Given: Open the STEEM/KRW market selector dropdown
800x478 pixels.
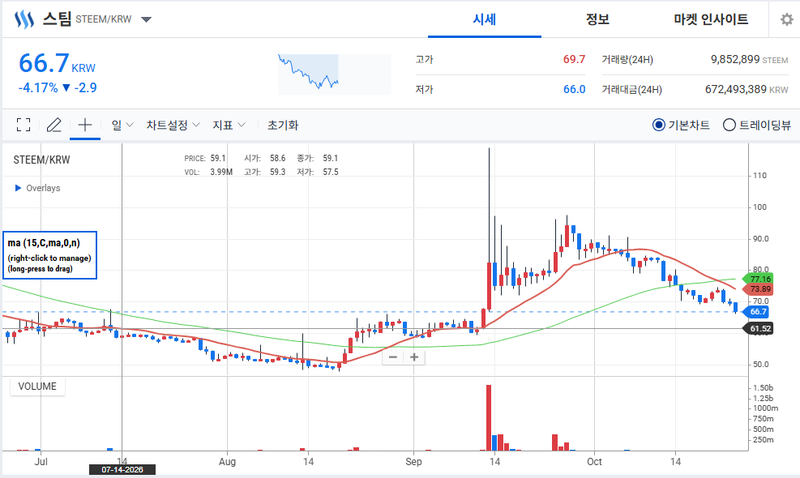Looking at the screenshot, I should [146, 19].
